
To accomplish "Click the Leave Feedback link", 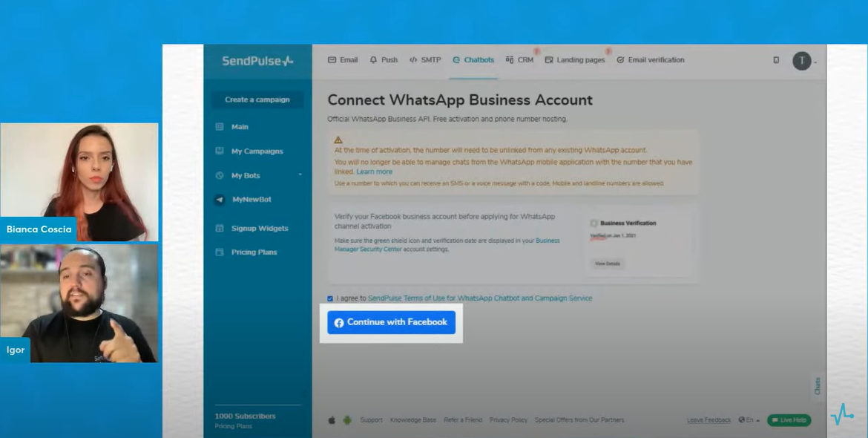I will click(708, 420).
